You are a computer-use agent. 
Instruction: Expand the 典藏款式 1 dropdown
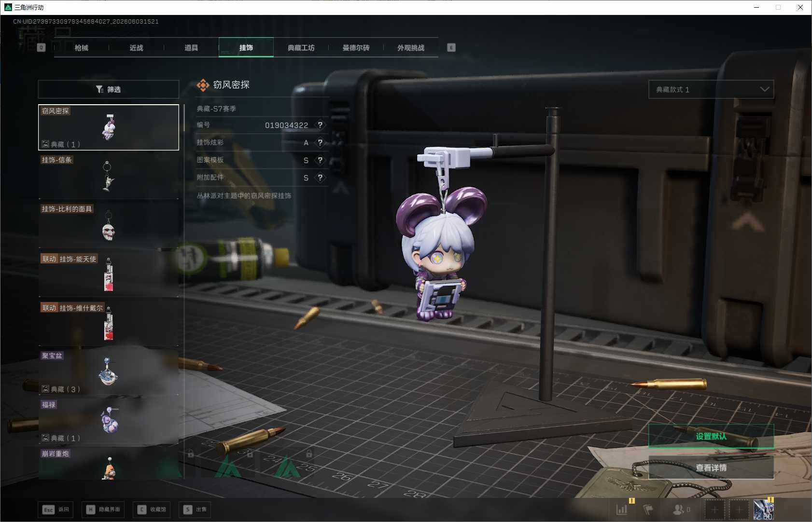711,89
